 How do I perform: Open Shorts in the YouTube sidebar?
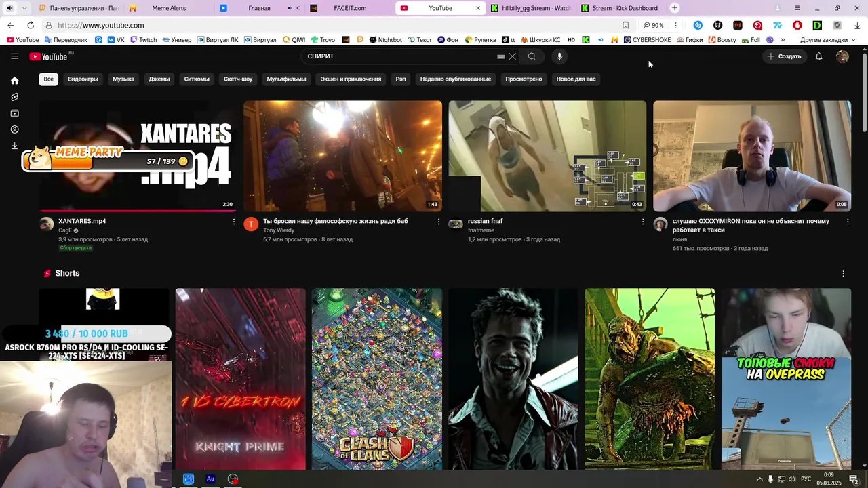point(14,97)
